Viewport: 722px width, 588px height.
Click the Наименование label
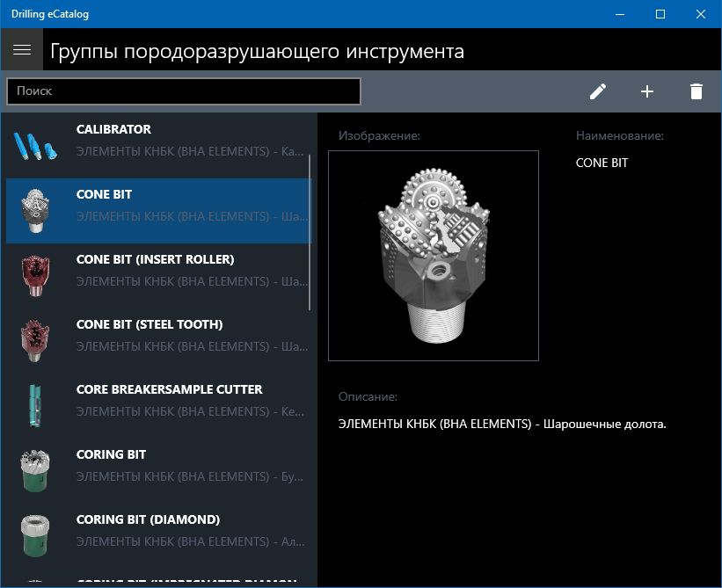620,135
